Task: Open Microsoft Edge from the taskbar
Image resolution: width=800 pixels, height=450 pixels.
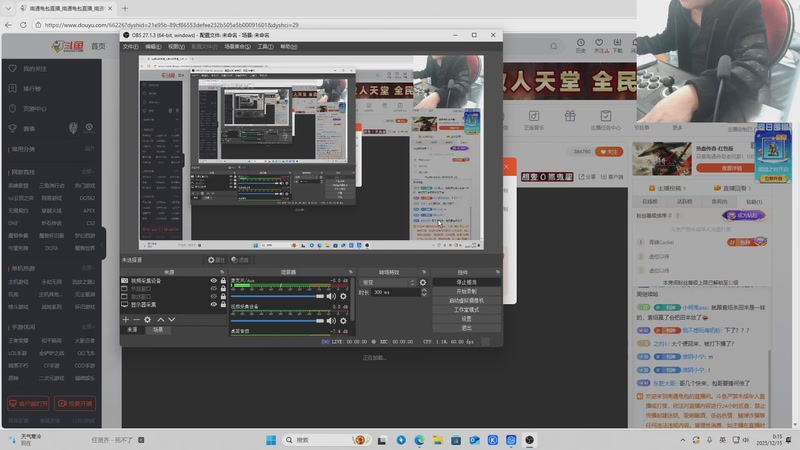Action: pos(419,440)
